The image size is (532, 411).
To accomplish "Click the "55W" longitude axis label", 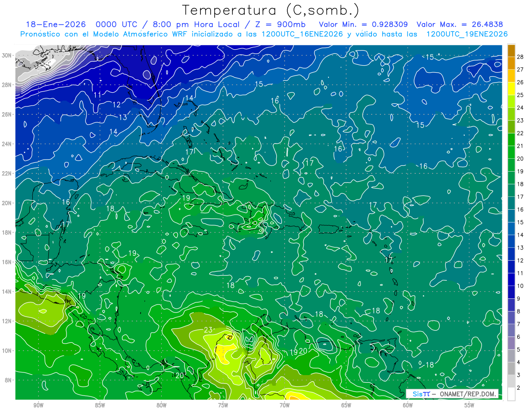I will pos(469,405).
